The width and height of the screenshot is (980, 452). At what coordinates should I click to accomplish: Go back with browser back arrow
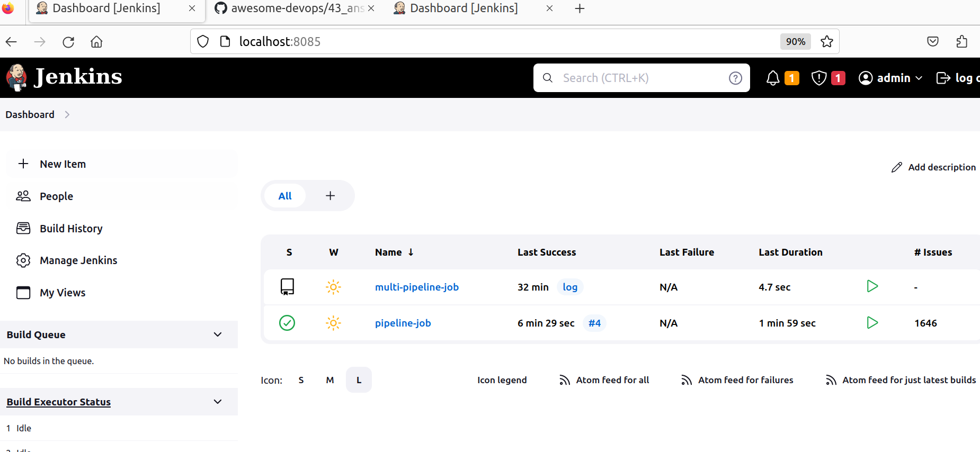pos(11,42)
